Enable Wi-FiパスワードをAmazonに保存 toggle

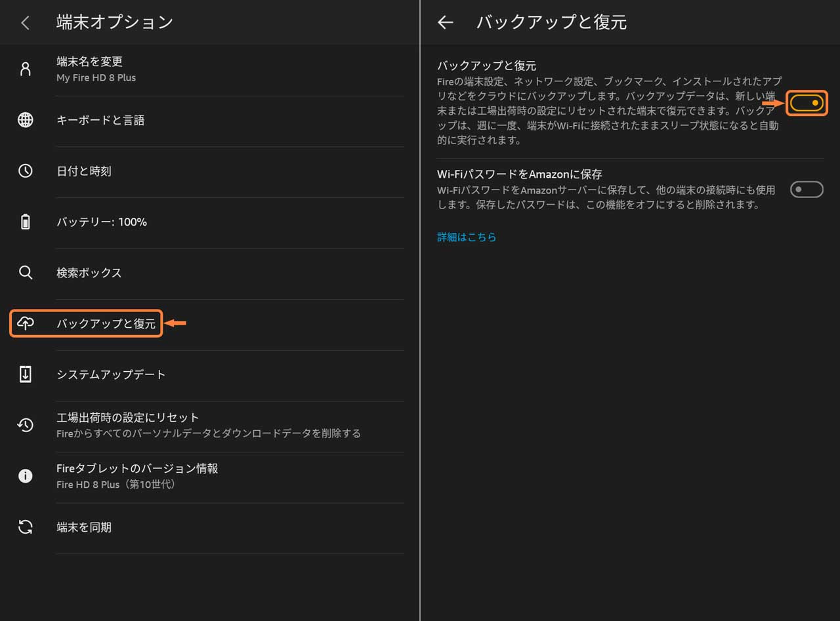[x=807, y=190]
